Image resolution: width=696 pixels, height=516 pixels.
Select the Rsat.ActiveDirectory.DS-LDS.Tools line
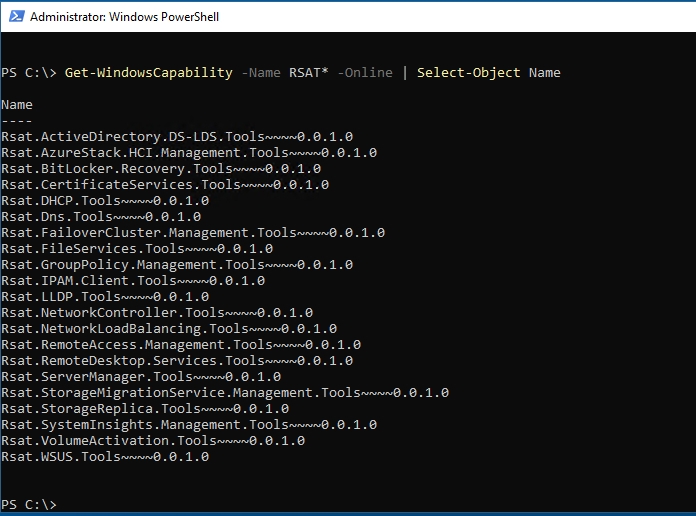177,137
